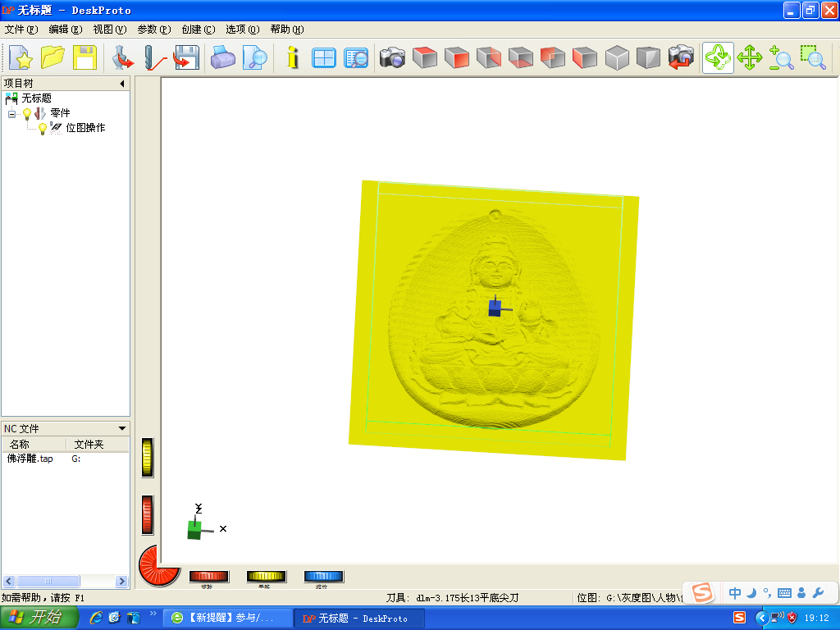Open the 编辑(E) menu

[x=66, y=30]
